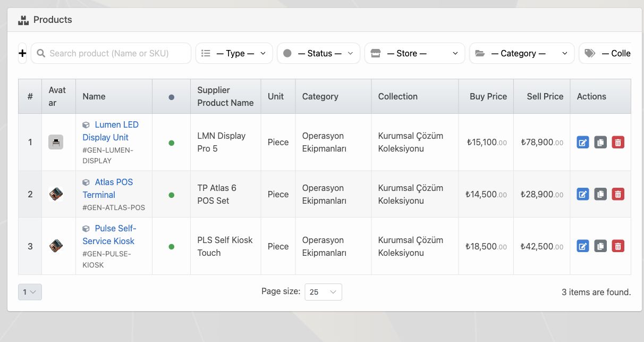Edit the Atlas POS Terminal row
Viewport: 644px width, 342px height.
point(583,194)
